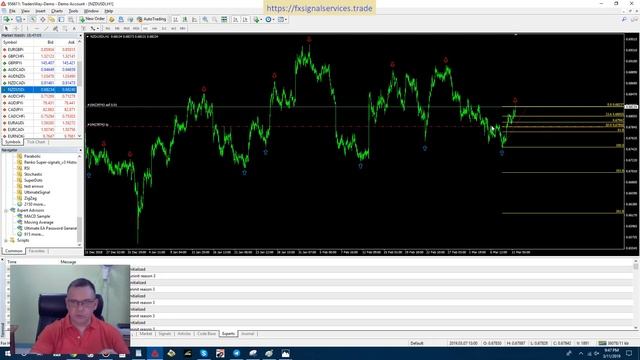
Task: Select the crosshair tool
Action: click(16, 28)
